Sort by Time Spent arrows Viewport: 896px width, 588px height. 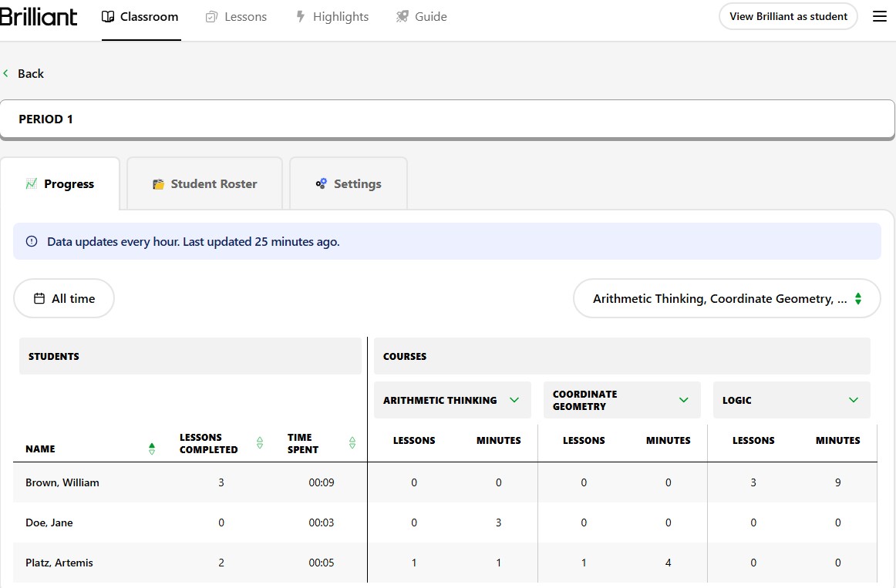click(352, 443)
